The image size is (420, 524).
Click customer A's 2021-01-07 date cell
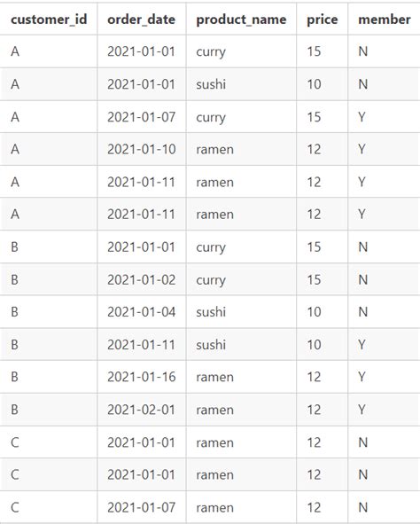coord(141,117)
